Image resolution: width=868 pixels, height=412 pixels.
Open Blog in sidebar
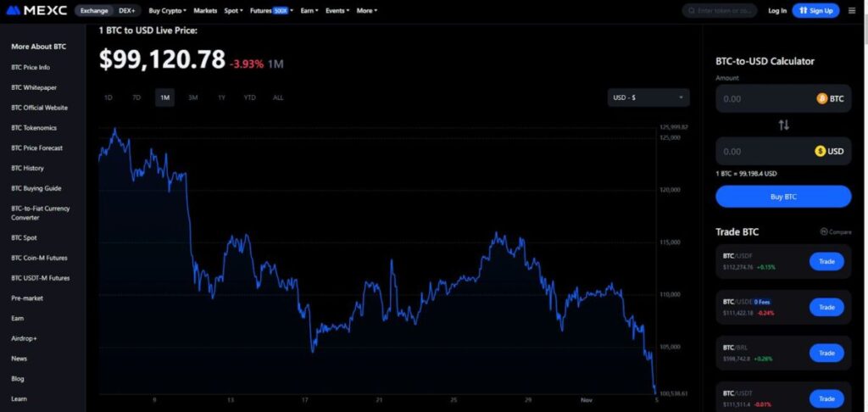click(18, 379)
